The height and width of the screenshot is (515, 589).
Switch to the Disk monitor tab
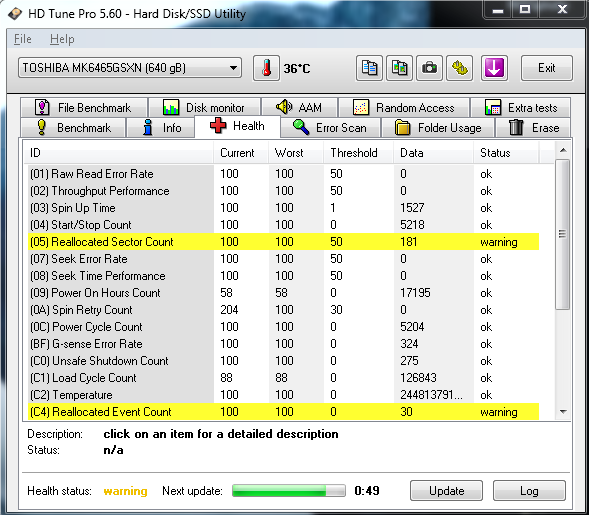point(205,108)
